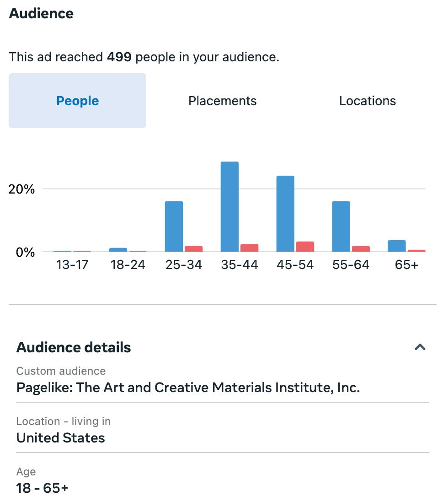Click the 499 reach number

(x=119, y=57)
